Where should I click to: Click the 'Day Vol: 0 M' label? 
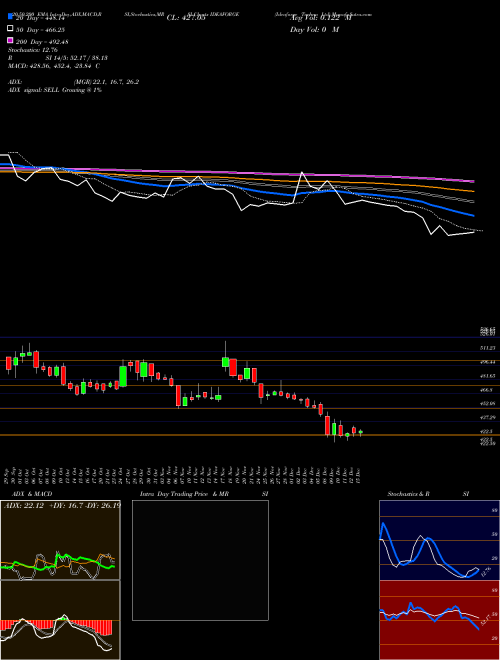[x=314, y=30]
